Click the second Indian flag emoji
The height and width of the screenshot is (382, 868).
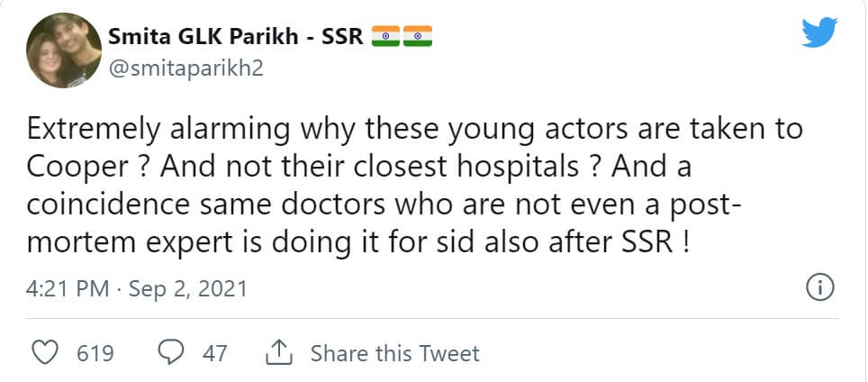pyautogui.click(x=418, y=37)
